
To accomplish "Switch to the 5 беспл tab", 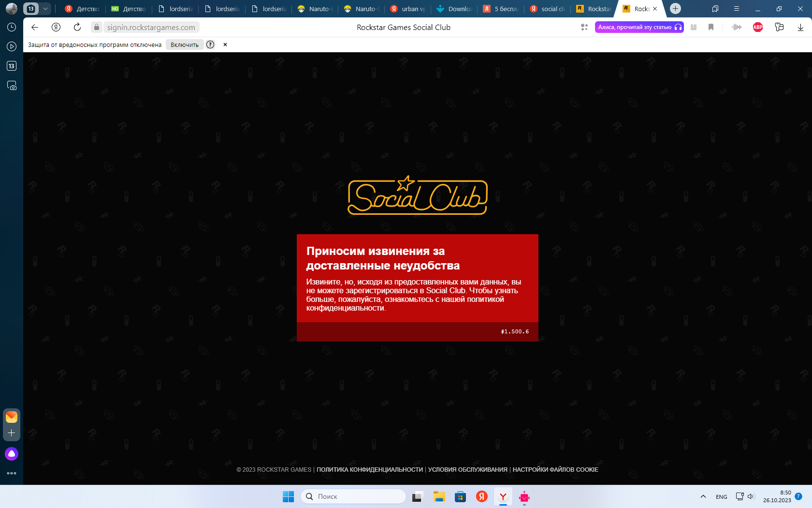I will pyautogui.click(x=501, y=9).
